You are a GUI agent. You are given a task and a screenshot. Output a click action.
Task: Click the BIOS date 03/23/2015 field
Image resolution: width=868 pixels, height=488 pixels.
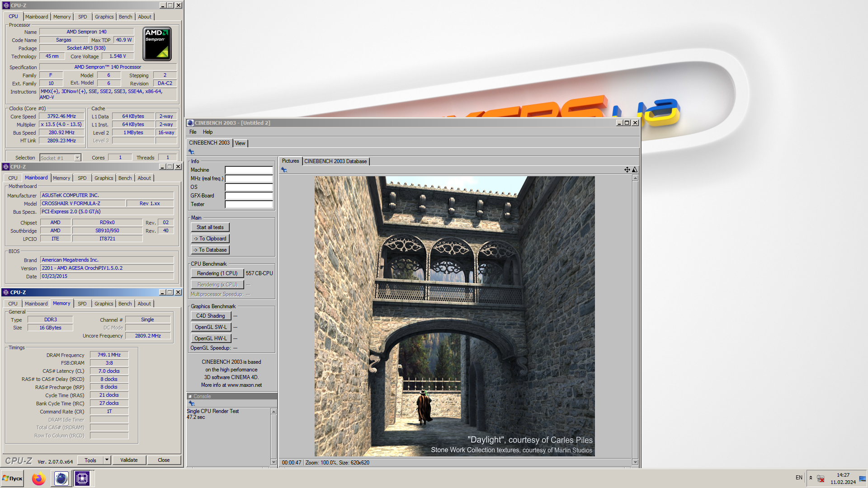click(x=107, y=276)
